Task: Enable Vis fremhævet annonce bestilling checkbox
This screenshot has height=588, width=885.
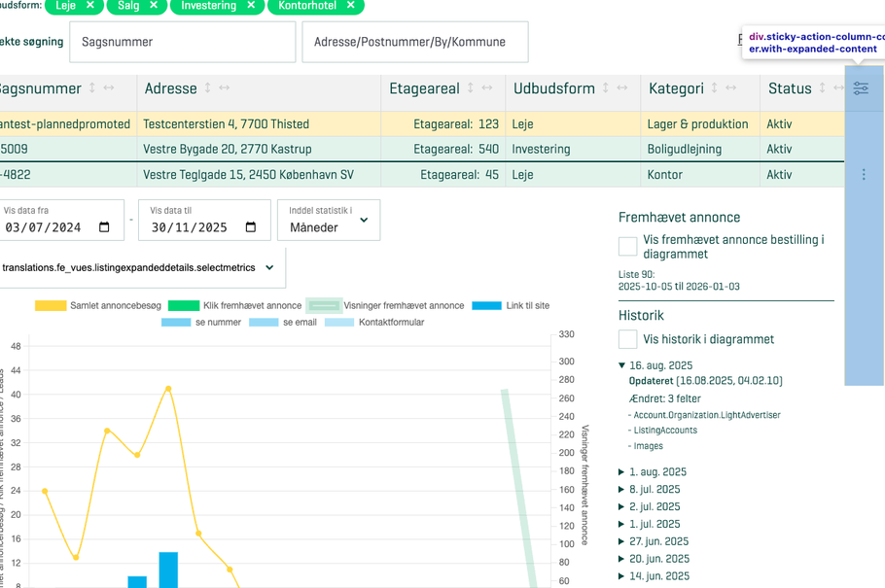Action: click(x=628, y=247)
